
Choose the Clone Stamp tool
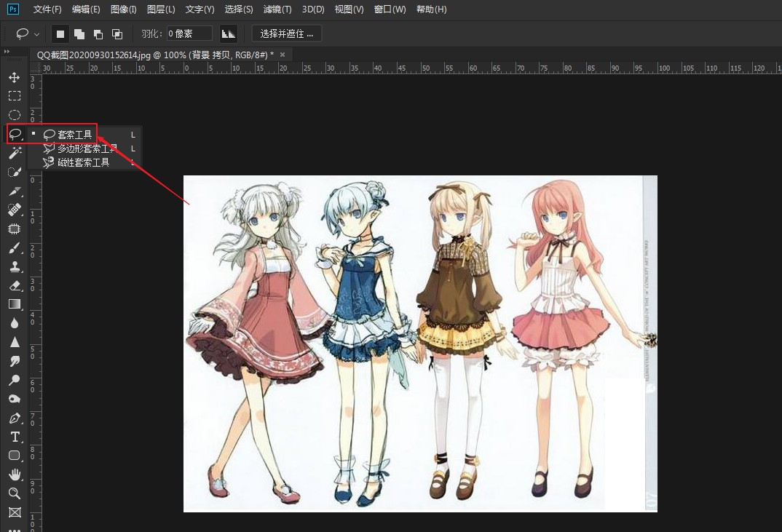(14, 266)
